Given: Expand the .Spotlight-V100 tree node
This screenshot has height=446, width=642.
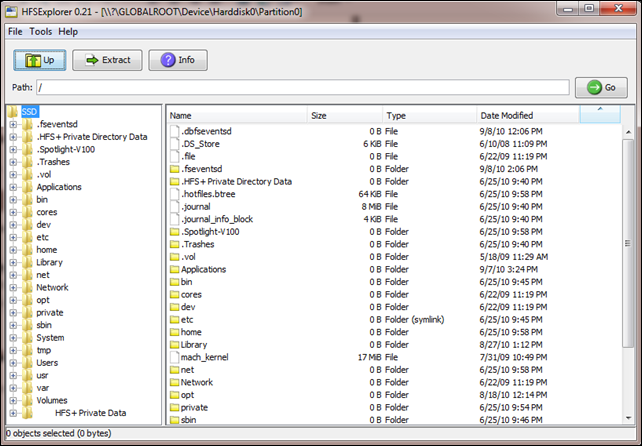Looking at the screenshot, I should (x=13, y=149).
